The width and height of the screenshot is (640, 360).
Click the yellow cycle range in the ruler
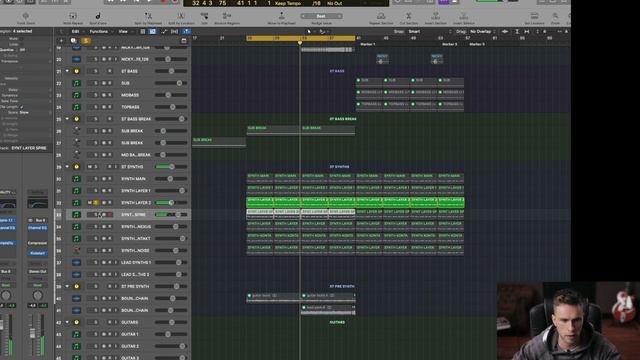[300, 38]
